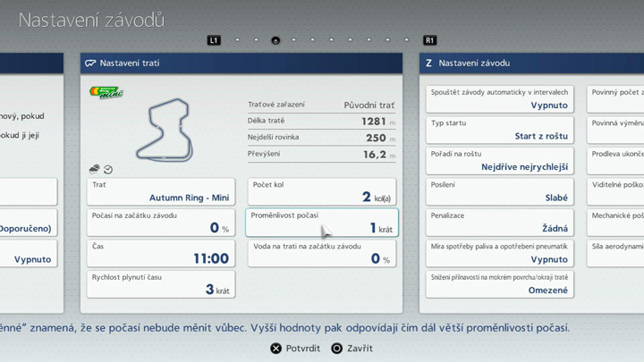Screen dimensions: 644x362
Task: Open the Trať selector showing Autumn Ring - Mini
Action: pyautogui.click(x=161, y=192)
